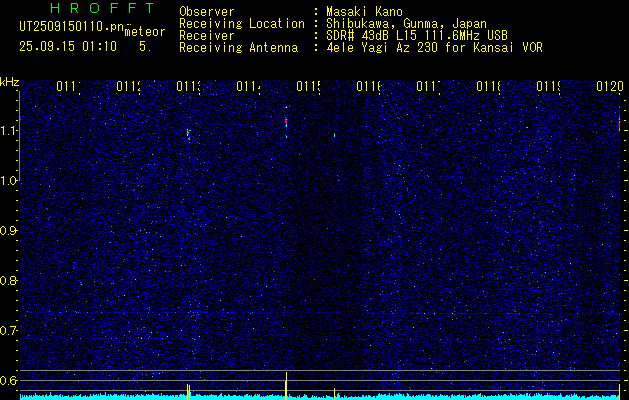
Task: Click the 0112 time marker
Action: pos(128,86)
